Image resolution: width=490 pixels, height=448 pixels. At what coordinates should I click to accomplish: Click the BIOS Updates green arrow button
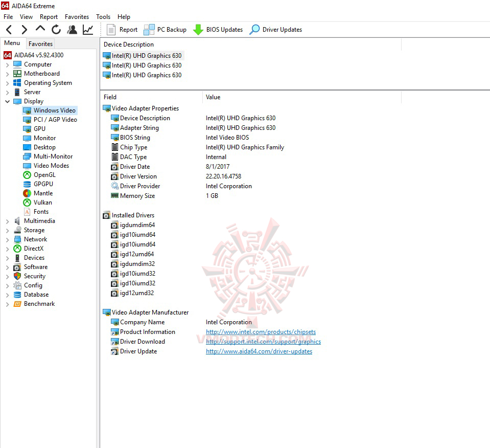(218, 30)
